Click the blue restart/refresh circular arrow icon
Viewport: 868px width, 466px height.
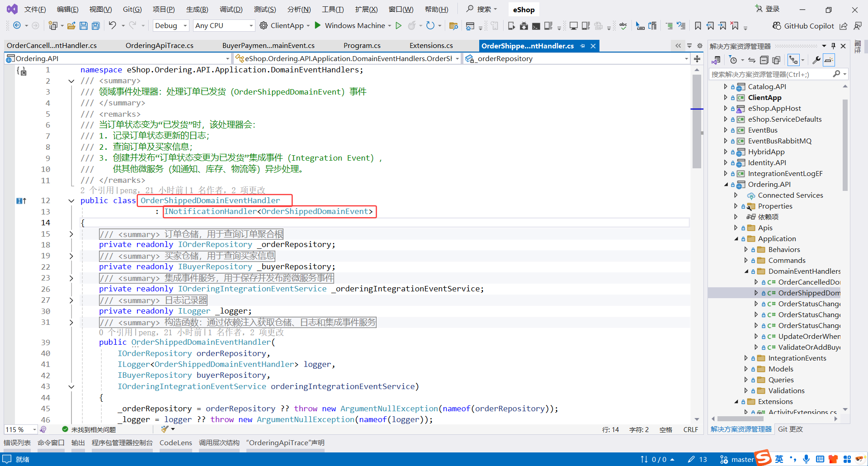coord(430,25)
